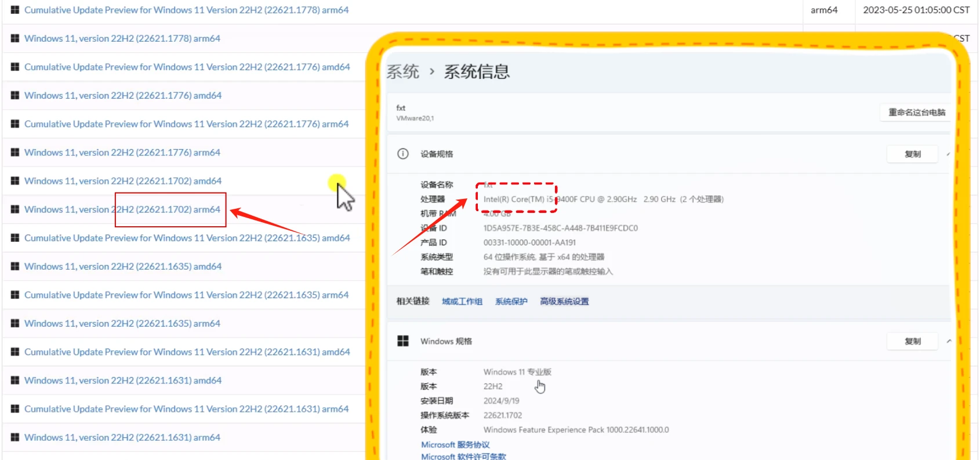Open Windows 11 22H2 (22621.1778) arm64 link
Screen dimensions: 980x460
[122, 38]
